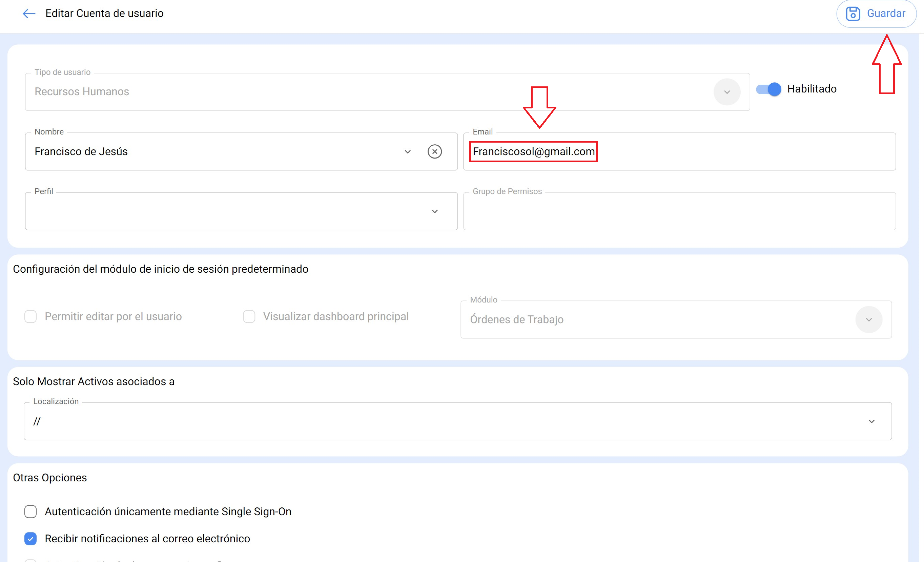The width and height of the screenshot is (924, 564).
Task: Click the Módulo chevron circle icon
Action: coord(868,319)
